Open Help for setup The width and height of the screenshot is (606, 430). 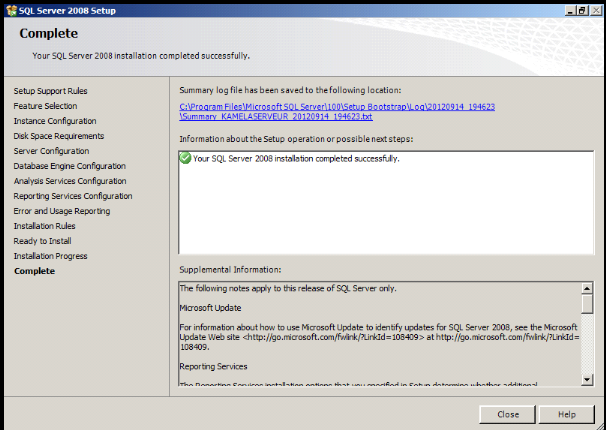point(567,414)
